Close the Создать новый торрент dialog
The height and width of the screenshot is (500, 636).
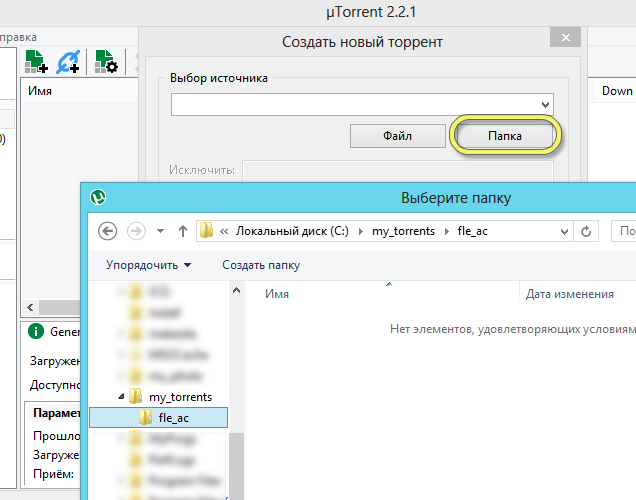point(565,38)
